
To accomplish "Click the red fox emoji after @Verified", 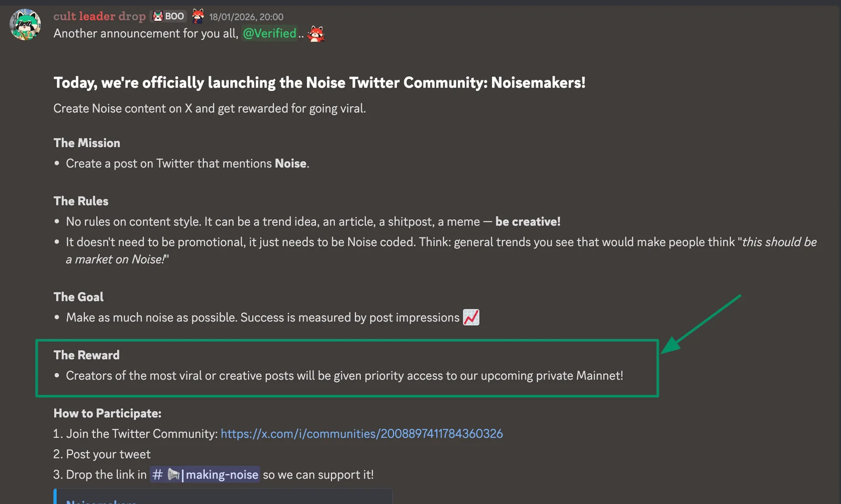I will pyautogui.click(x=316, y=34).
